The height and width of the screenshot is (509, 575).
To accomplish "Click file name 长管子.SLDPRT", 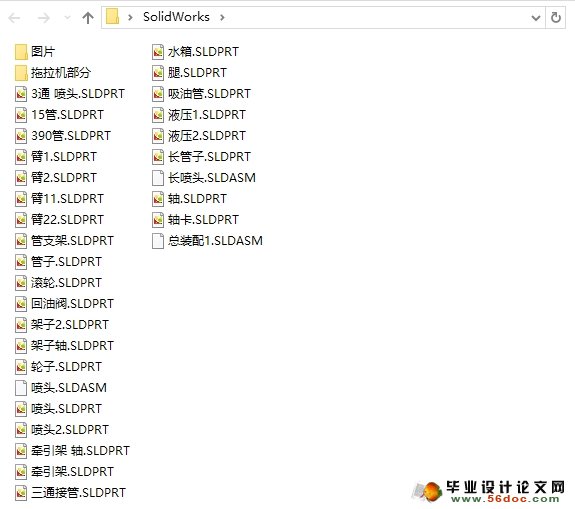I will point(209,157).
